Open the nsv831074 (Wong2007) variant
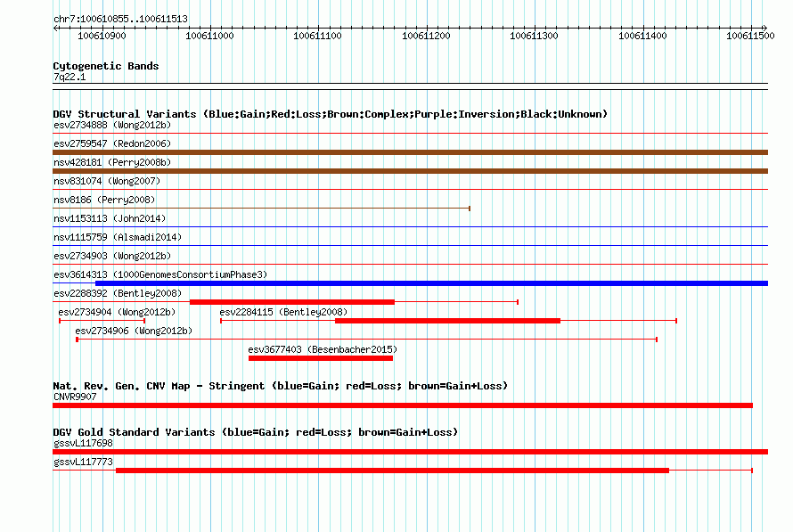Screen dimensions: 793x532 coord(107,181)
